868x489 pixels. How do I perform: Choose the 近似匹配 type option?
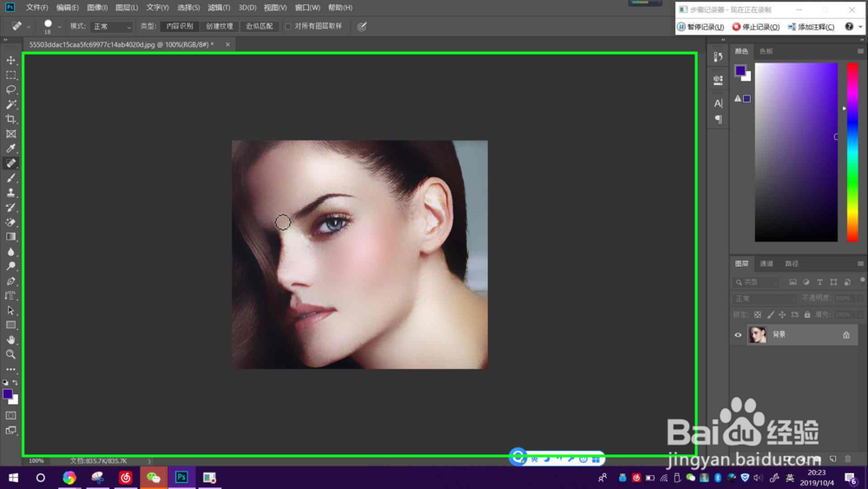click(x=259, y=26)
